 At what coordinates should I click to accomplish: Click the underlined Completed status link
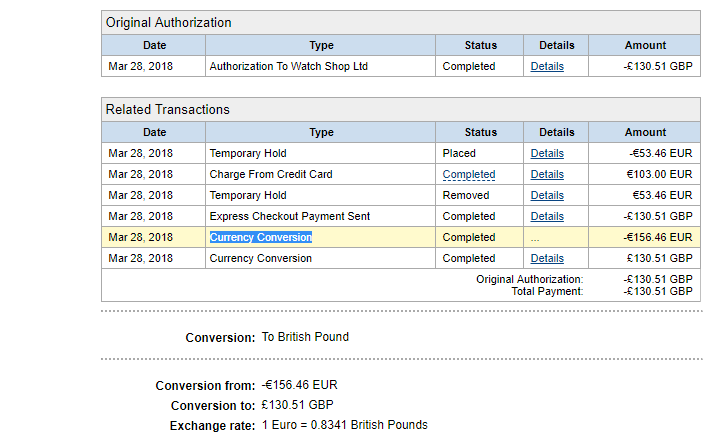(468, 175)
